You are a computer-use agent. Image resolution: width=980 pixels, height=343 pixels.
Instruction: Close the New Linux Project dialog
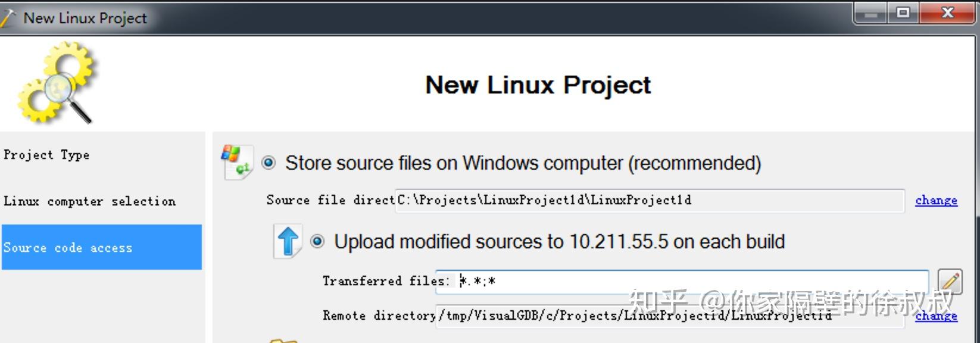947,13
